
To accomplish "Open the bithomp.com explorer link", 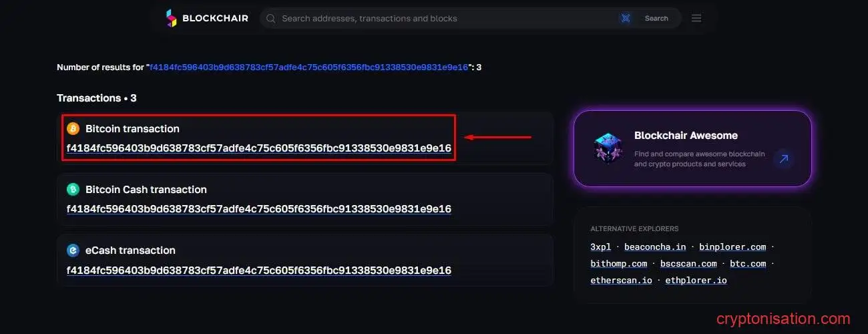I will coord(619,263).
